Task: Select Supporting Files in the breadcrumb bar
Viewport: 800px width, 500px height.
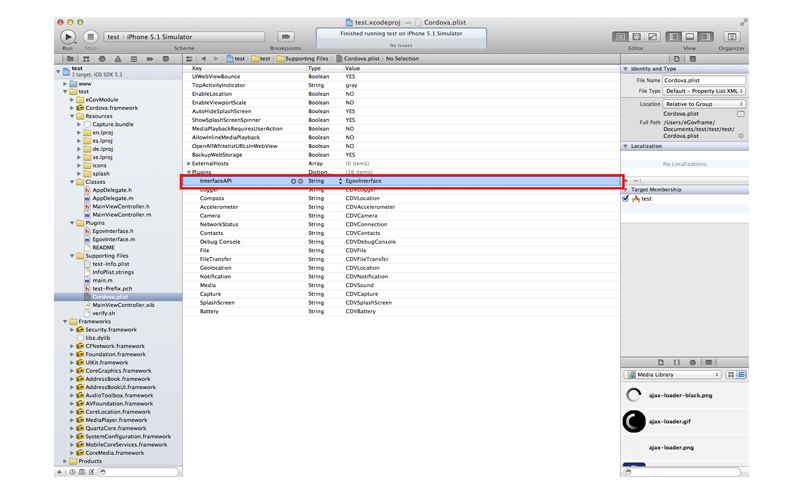Action: point(304,59)
